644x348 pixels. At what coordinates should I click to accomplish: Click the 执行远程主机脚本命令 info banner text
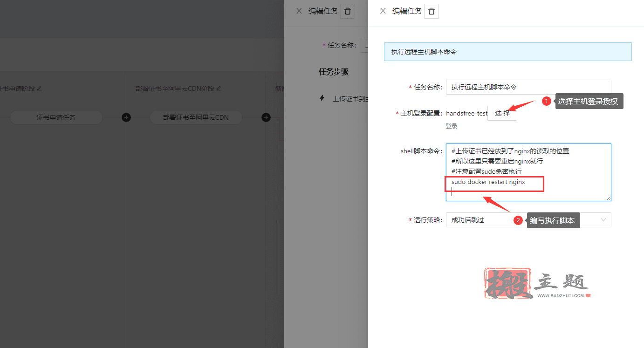click(424, 52)
